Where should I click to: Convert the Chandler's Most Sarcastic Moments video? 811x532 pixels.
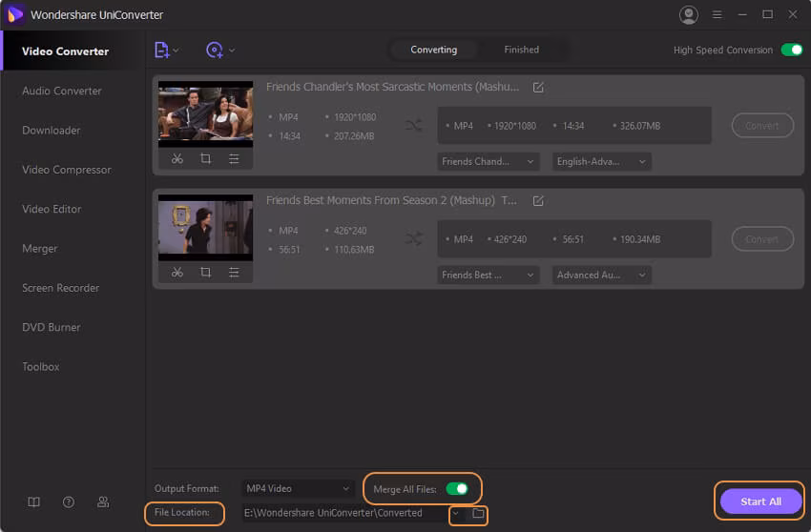762,126
